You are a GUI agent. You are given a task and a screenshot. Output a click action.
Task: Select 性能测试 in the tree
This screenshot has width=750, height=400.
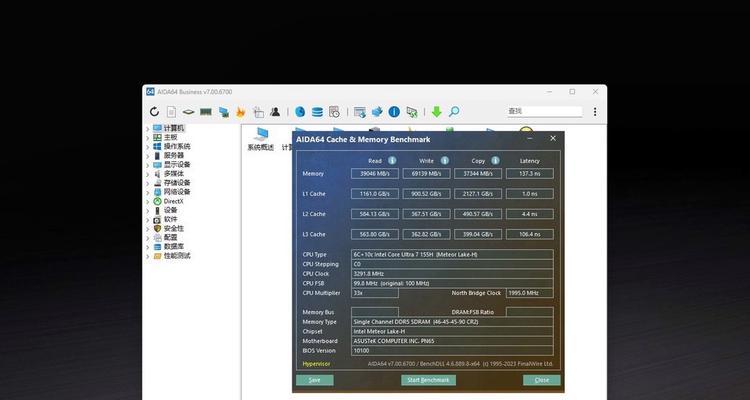coord(177,256)
